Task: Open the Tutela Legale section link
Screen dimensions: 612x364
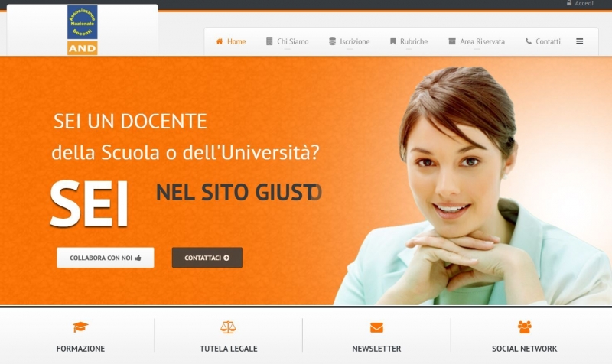Action: (228, 349)
